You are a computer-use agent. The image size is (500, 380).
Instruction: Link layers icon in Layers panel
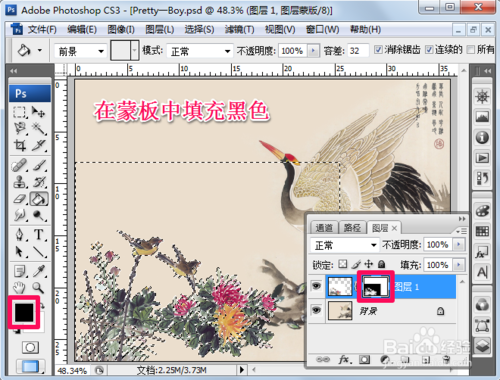coord(323,360)
